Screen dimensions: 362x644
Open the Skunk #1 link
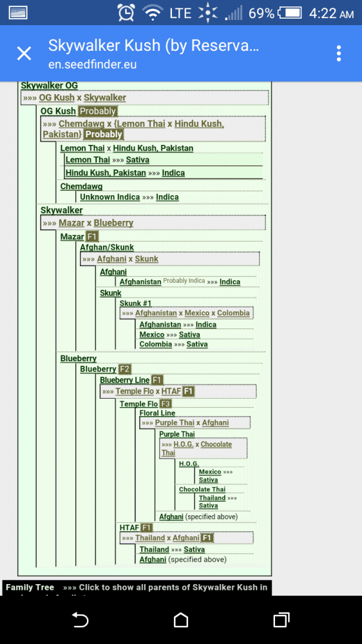(136, 303)
